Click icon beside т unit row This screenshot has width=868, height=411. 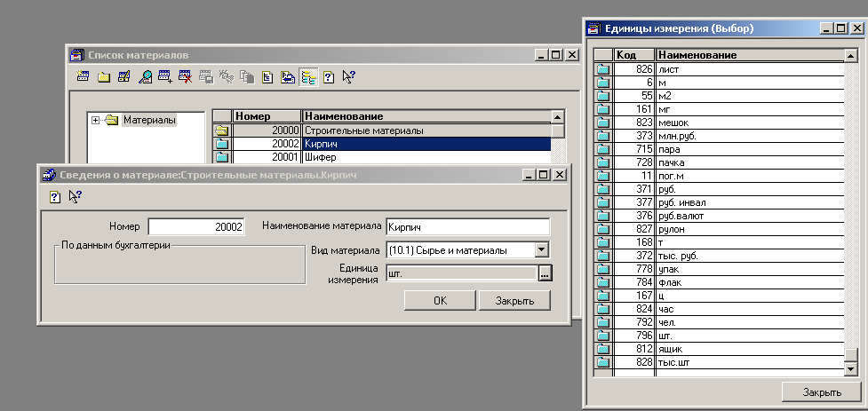coord(603,242)
